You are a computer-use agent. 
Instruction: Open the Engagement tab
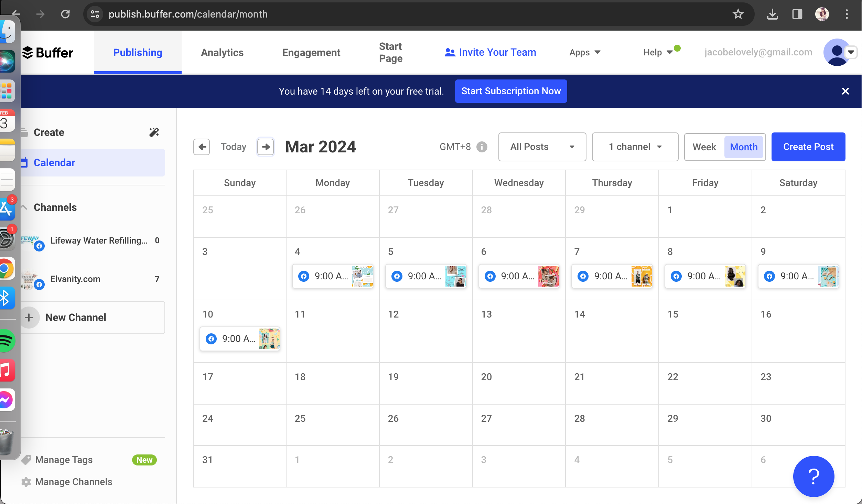click(311, 52)
